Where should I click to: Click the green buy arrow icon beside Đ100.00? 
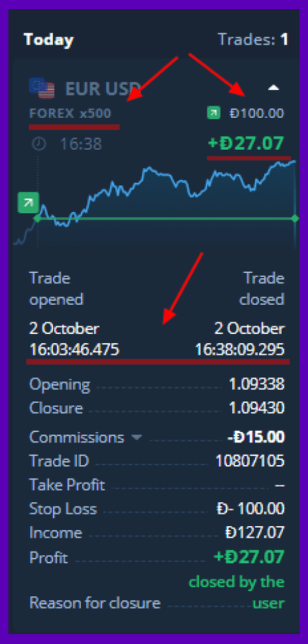(x=214, y=113)
